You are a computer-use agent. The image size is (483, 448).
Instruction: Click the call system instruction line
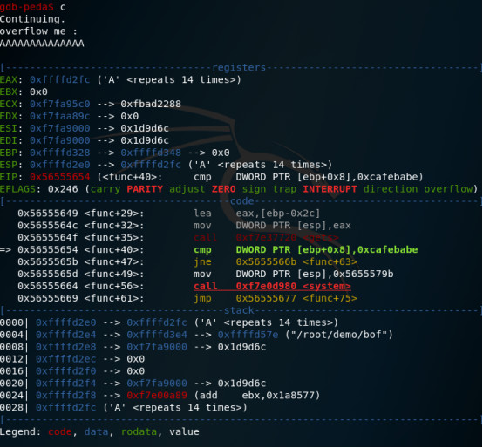click(x=272, y=287)
